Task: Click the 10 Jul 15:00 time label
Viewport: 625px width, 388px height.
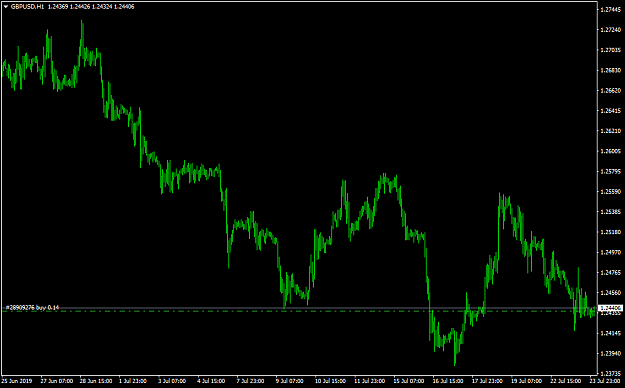Action: click(x=330, y=381)
